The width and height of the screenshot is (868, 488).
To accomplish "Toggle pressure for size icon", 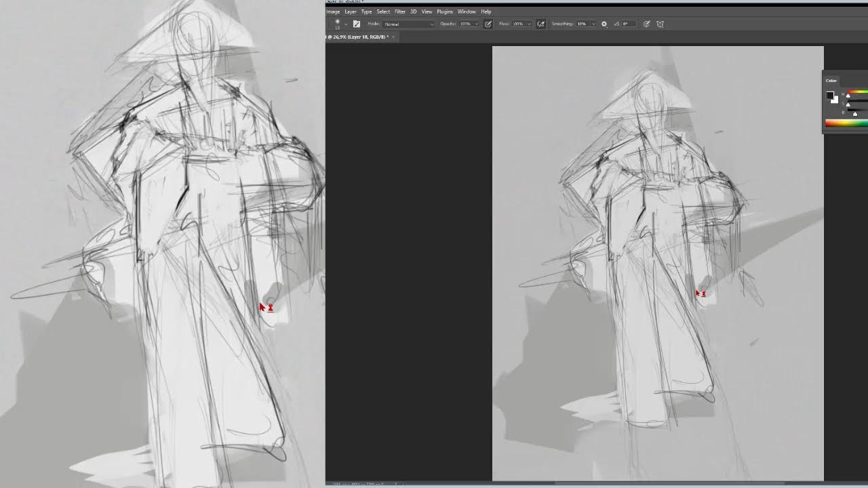I will [x=646, y=24].
